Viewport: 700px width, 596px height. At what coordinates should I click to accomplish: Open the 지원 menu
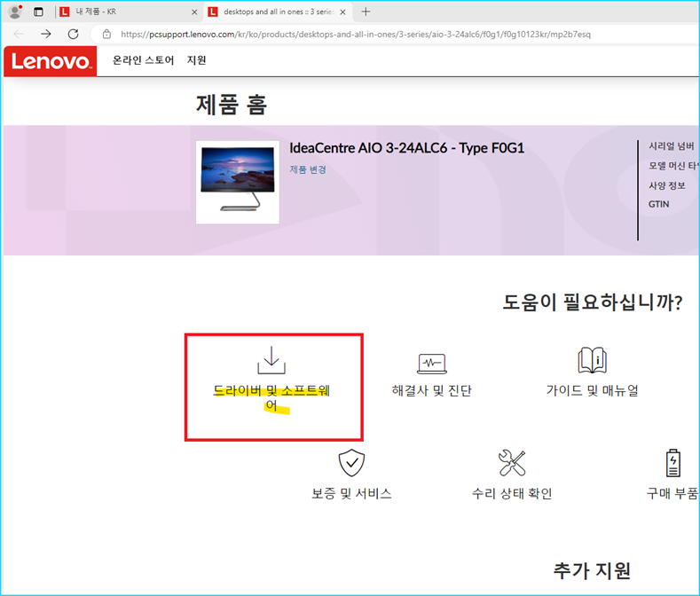coord(196,60)
